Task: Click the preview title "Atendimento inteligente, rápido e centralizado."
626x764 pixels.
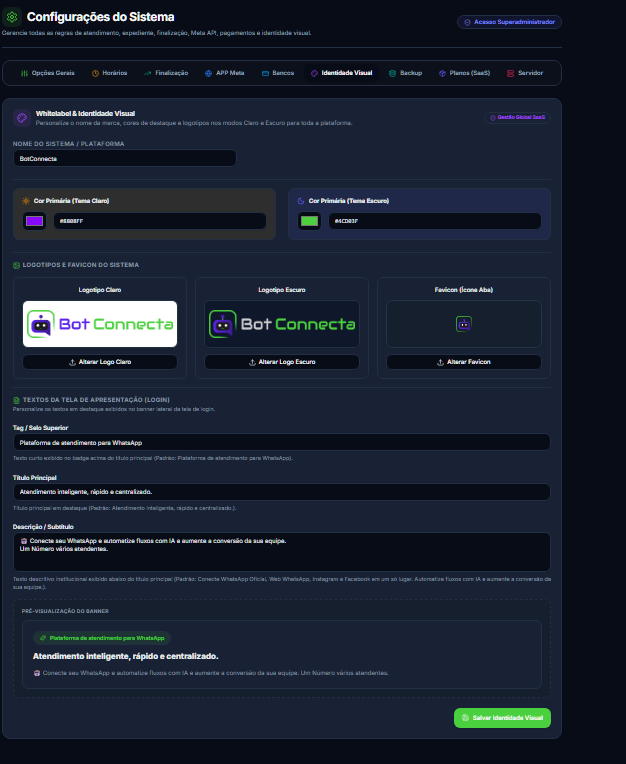Action: (x=126, y=656)
